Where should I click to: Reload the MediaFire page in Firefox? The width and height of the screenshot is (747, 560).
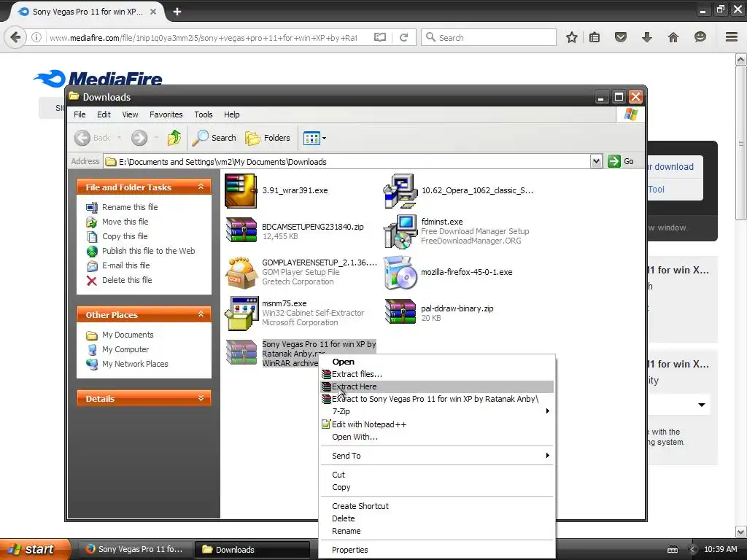[x=403, y=37]
